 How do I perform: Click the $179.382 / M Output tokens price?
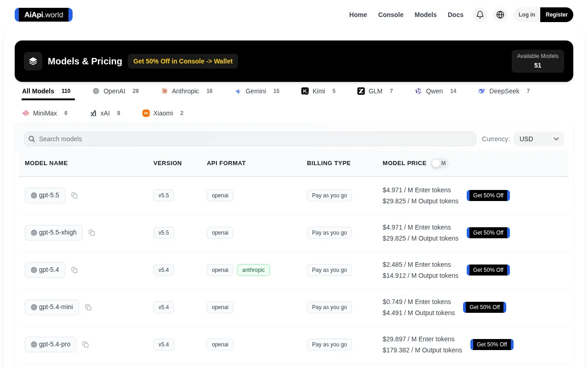422,350
